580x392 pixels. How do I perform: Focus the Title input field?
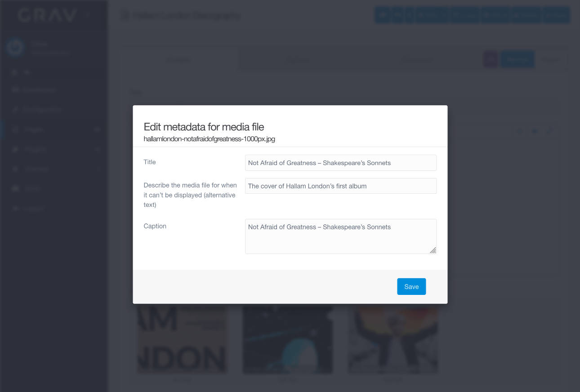pos(340,163)
